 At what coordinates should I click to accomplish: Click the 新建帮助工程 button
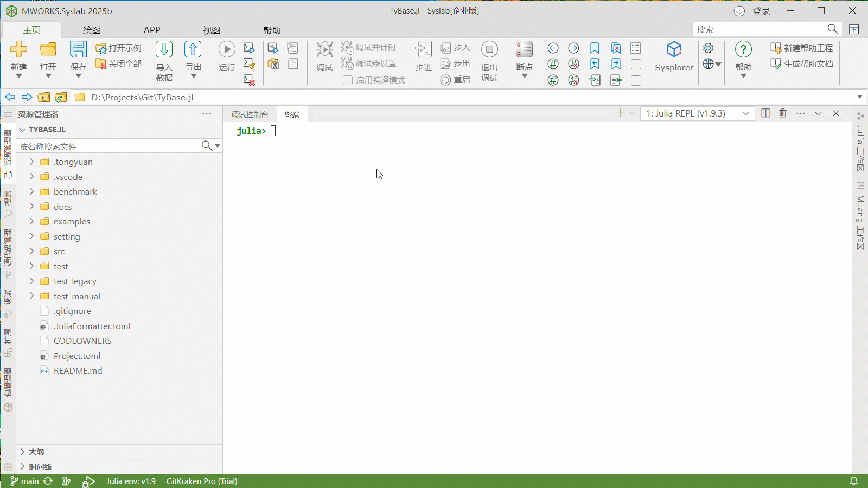point(802,48)
